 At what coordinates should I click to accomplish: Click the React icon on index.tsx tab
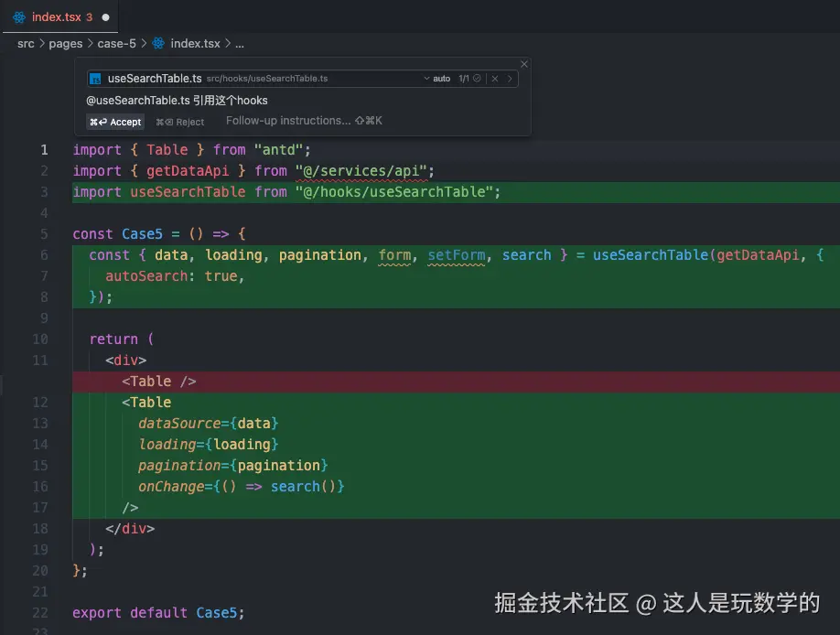(x=19, y=17)
